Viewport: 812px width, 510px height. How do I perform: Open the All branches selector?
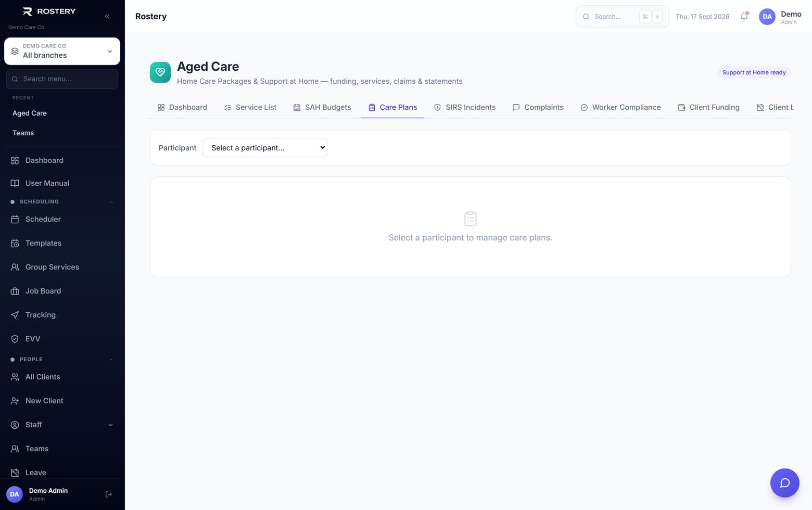pyautogui.click(x=62, y=51)
